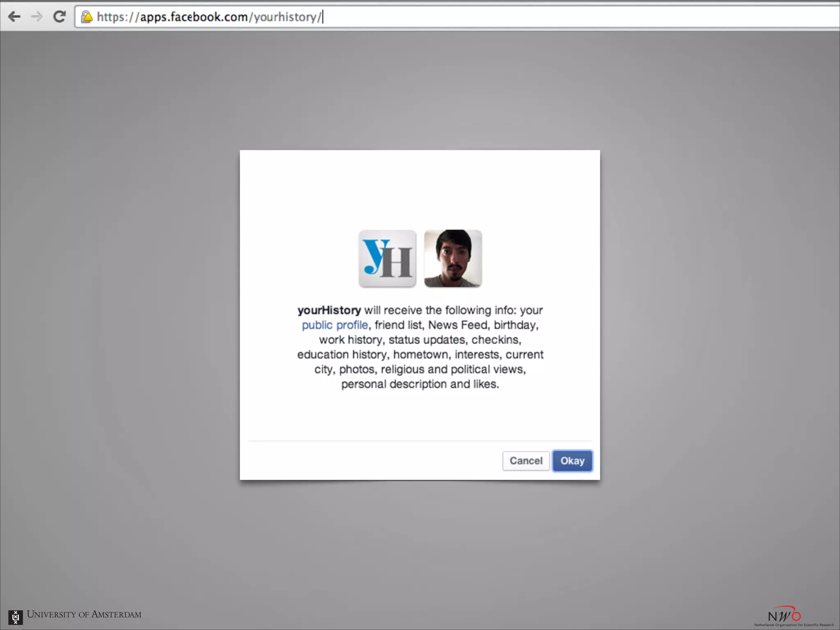
Task: Click the yourHistory YH app logo
Action: (387, 258)
